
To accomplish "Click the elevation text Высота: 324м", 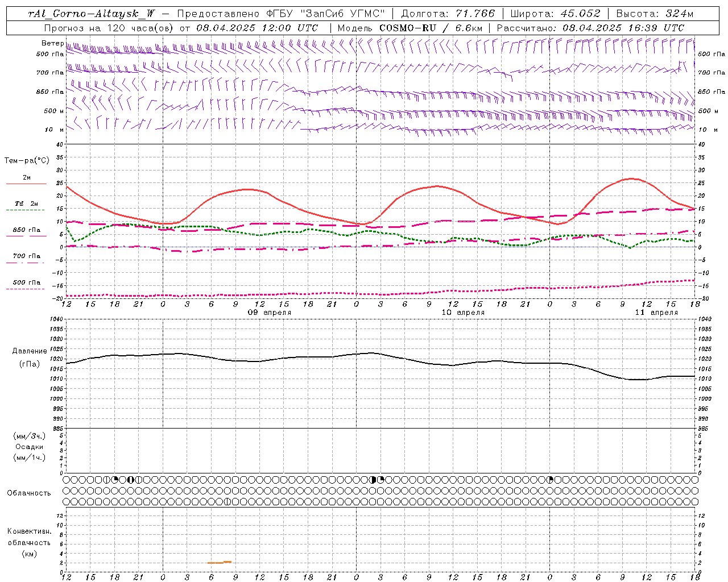I will point(655,14).
